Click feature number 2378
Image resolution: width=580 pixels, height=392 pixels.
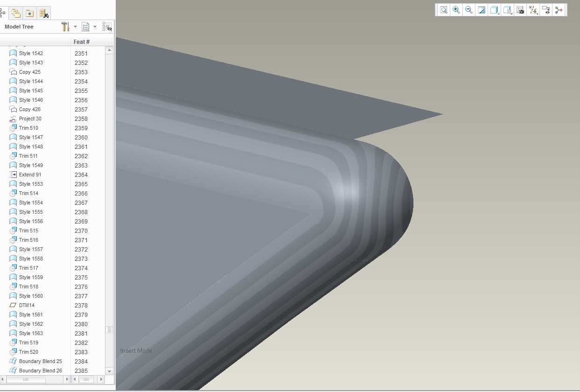click(x=81, y=305)
